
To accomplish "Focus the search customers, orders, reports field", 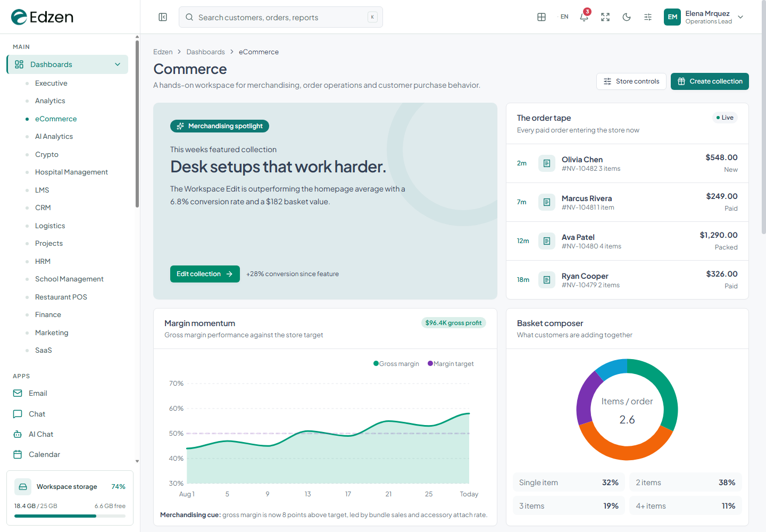I will click(x=281, y=17).
